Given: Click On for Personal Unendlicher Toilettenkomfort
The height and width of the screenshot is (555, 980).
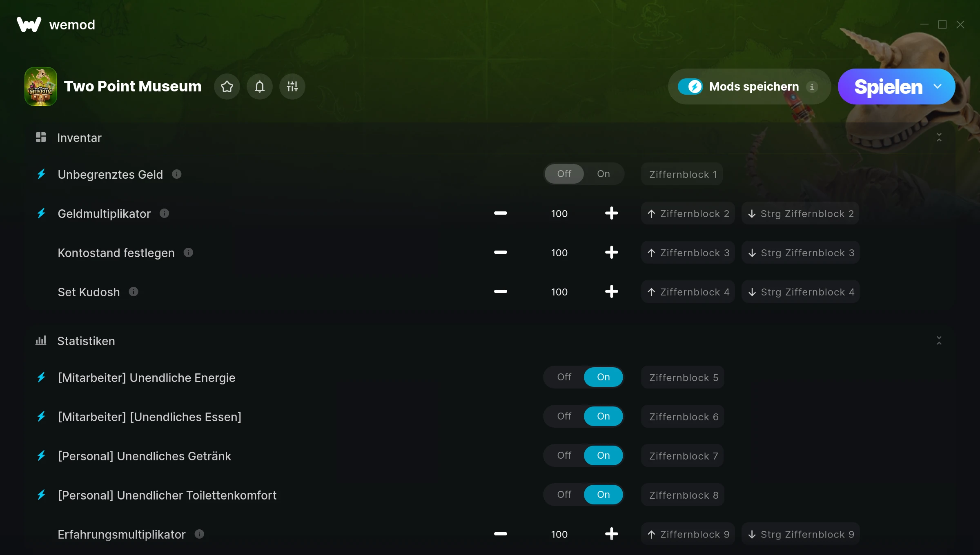Looking at the screenshot, I should pos(604,495).
